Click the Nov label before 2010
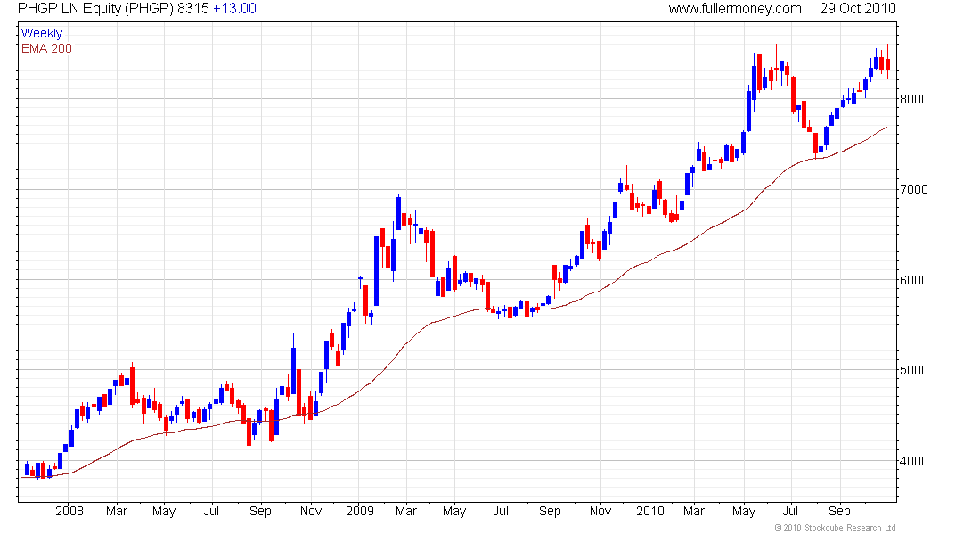 [x=600, y=511]
